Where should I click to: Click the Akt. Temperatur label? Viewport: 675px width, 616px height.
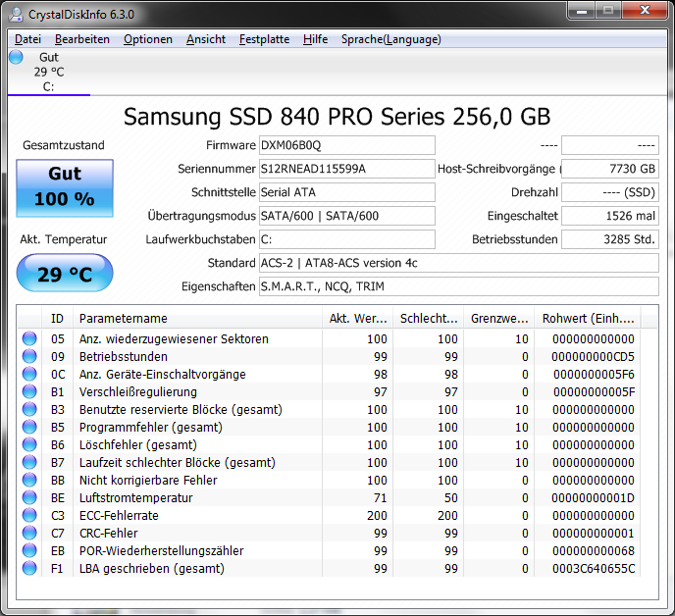point(63,239)
